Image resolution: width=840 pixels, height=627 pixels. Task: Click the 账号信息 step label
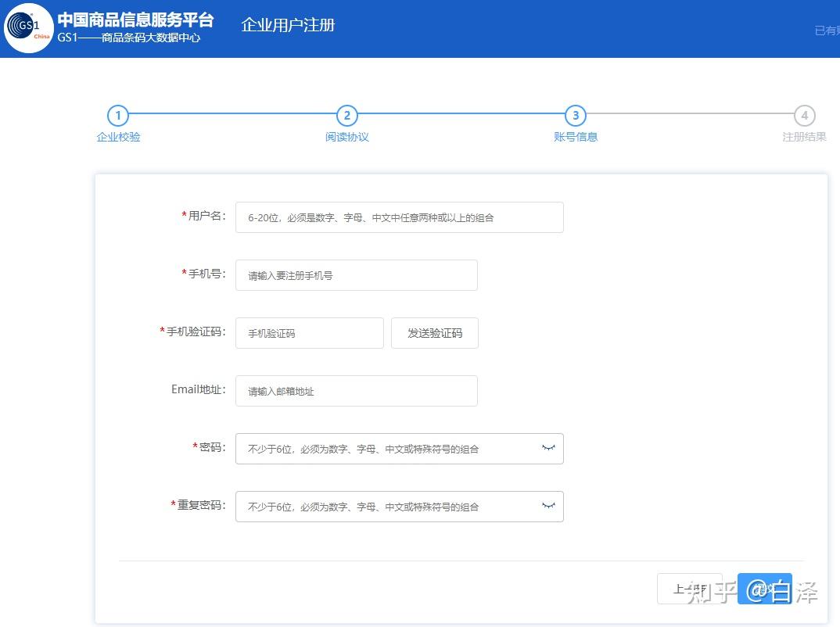click(x=575, y=137)
